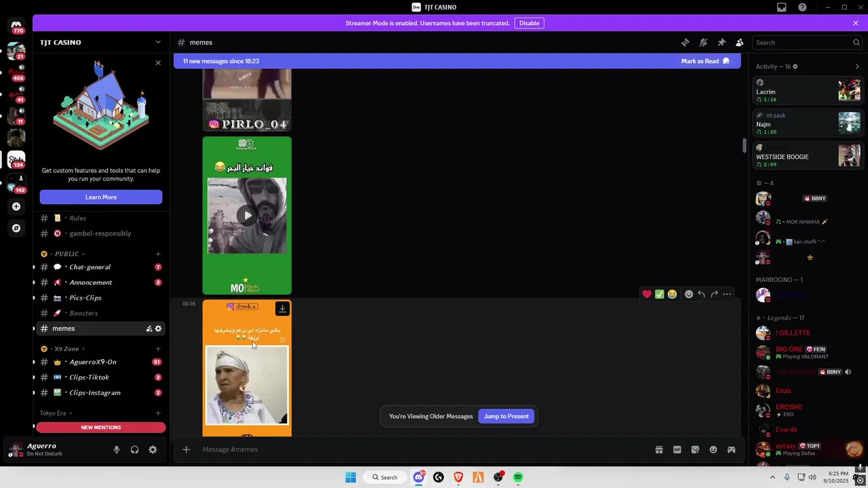Collapse the Tokyo Era category
Viewport: 868px width, 488px height.
56,413
